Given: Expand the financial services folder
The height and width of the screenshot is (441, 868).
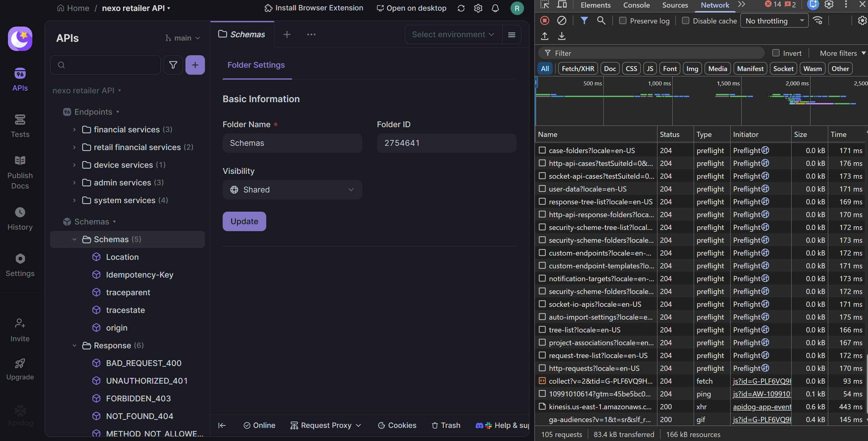Looking at the screenshot, I should 74,130.
